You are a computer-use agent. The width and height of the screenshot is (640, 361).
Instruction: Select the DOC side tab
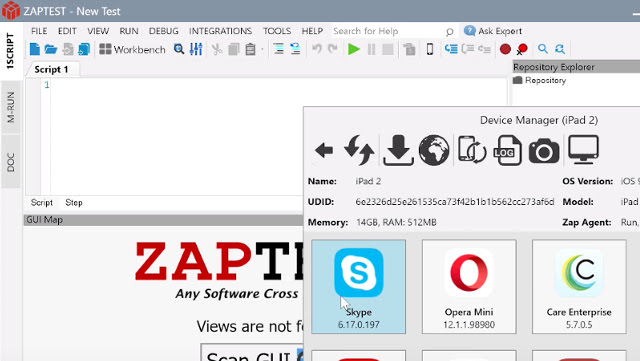(x=10, y=162)
